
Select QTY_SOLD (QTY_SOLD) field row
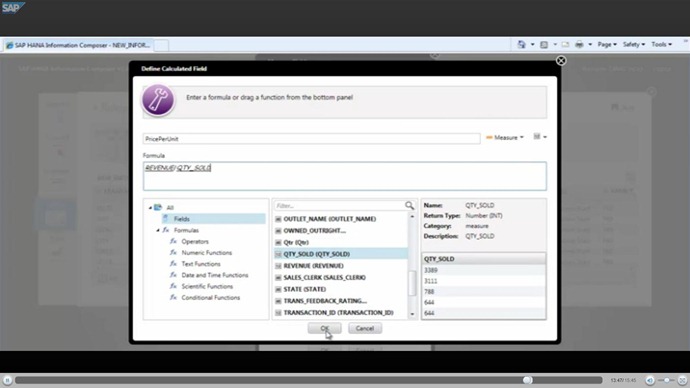click(x=341, y=254)
